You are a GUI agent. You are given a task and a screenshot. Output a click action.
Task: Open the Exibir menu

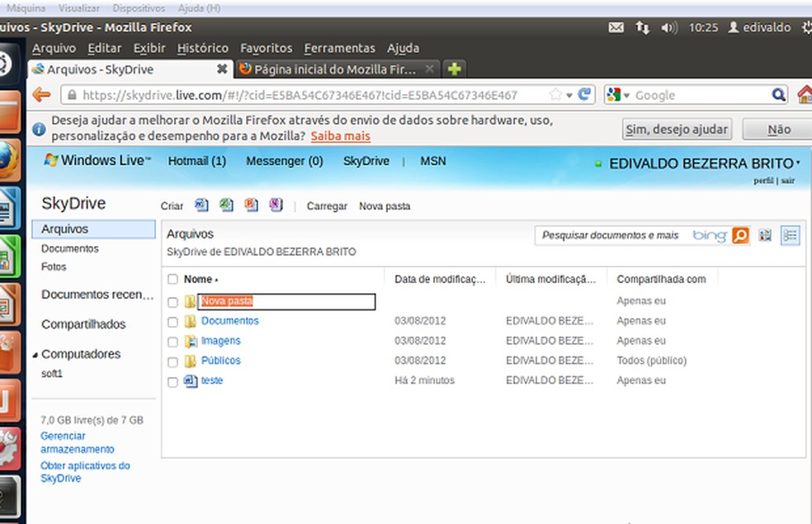coord(149,48)
